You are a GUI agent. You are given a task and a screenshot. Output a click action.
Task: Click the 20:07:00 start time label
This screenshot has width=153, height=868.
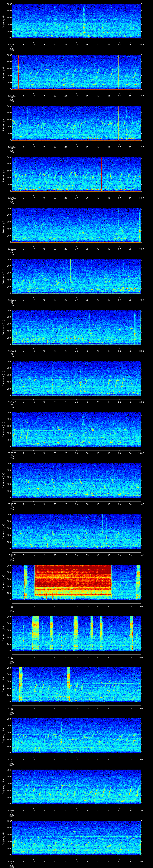click(12, 351)
